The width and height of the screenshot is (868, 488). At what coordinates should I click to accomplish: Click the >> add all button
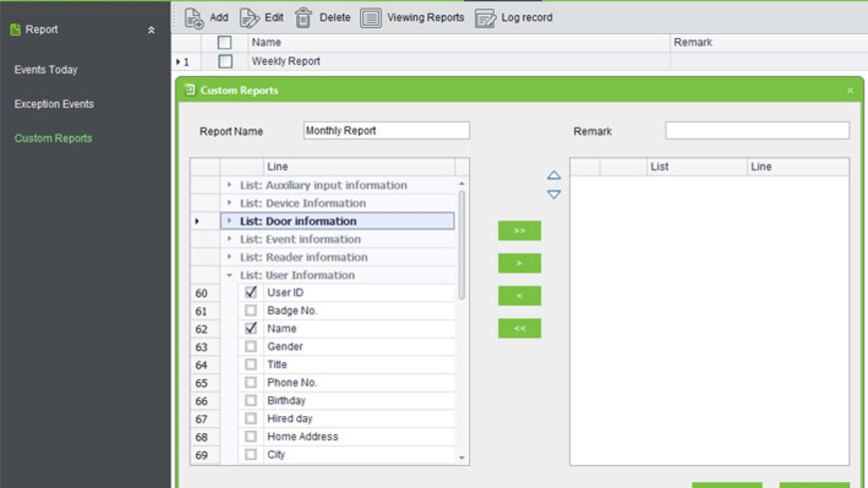519,231
